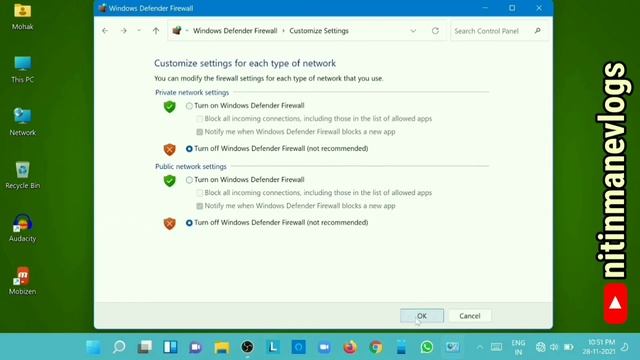Open Widgets from taskbar
This screenshot has height=360, width=640.
click(170, 347)
